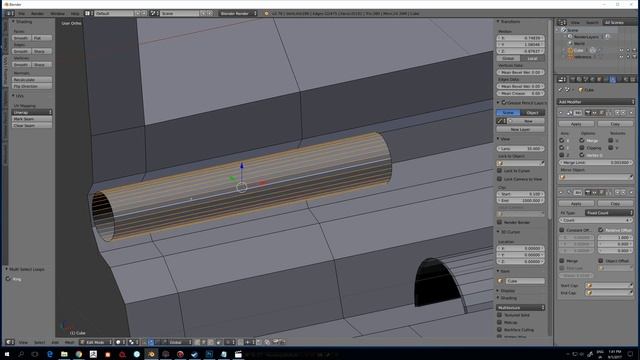Open the Add Modifier dropdown
The image size is (640, 360).
point(596,102)
